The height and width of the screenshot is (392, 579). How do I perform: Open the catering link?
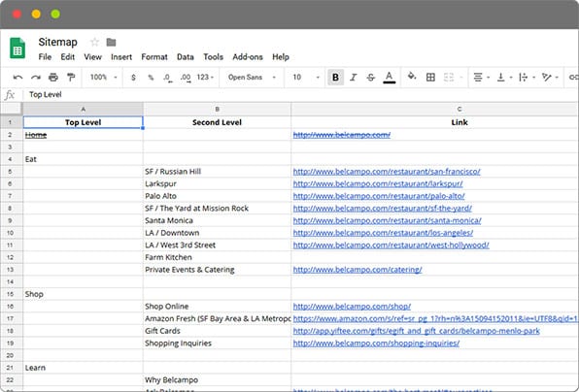(x=358, y=270)
